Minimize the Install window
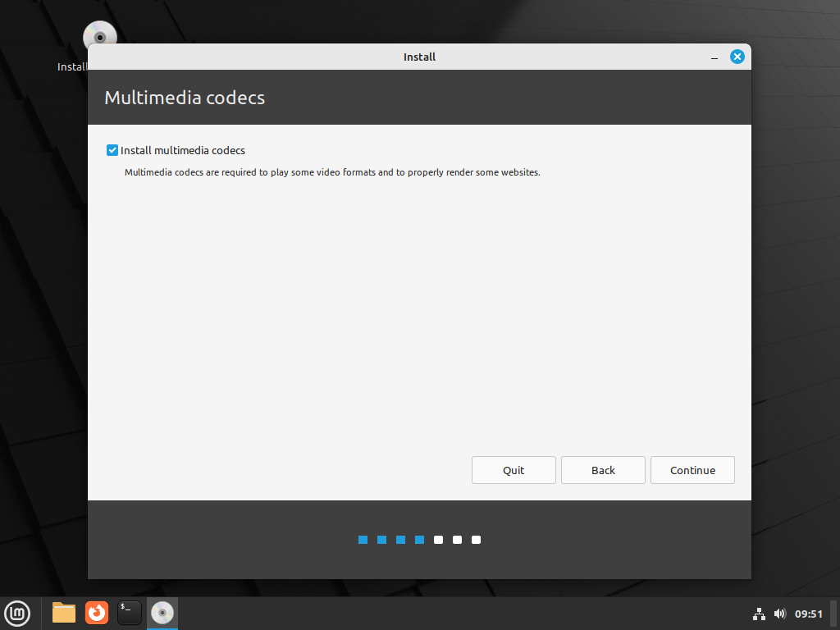 [x=714, y=57]
